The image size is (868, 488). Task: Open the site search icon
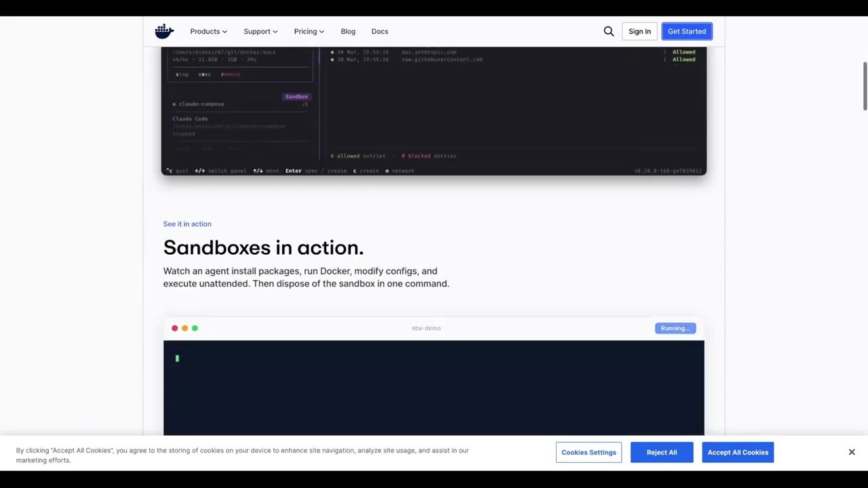coord(609,31)
